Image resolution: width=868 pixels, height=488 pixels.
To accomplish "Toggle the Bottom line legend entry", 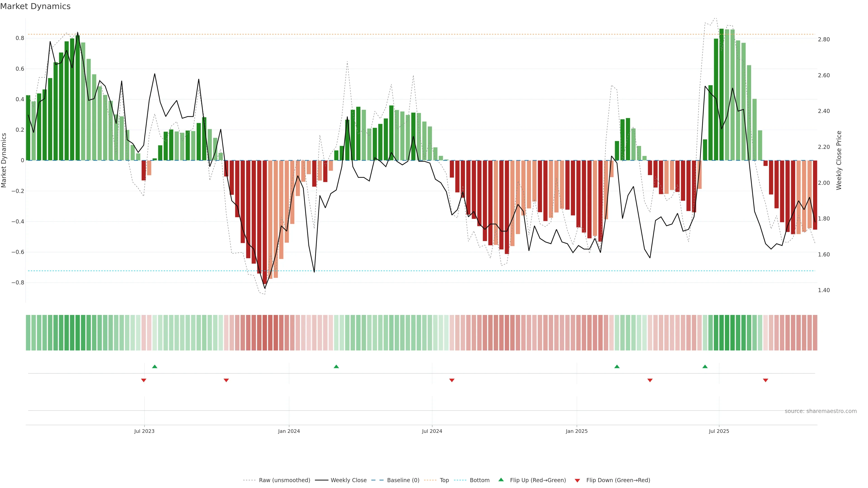I will (479, 480).
